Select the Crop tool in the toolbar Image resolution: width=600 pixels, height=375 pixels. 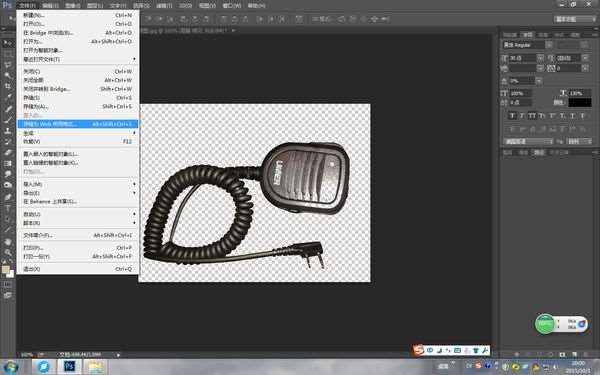[x=8, y=86]
